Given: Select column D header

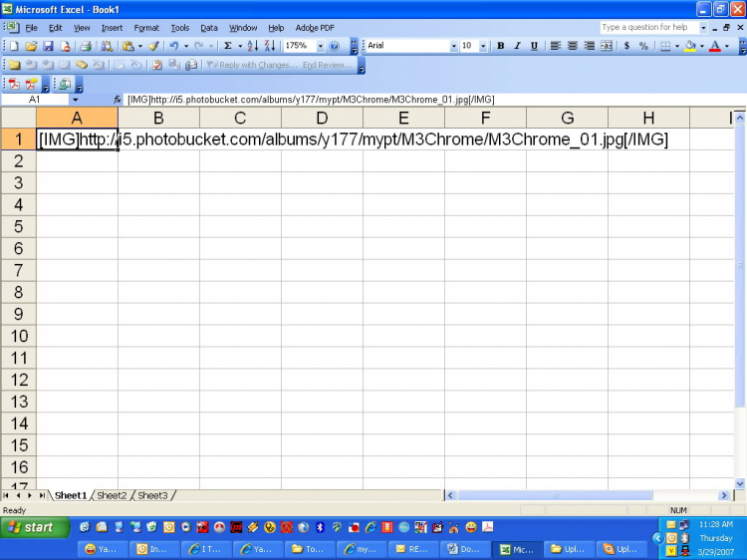Looking at the screenshot, I should coord(322,118).
